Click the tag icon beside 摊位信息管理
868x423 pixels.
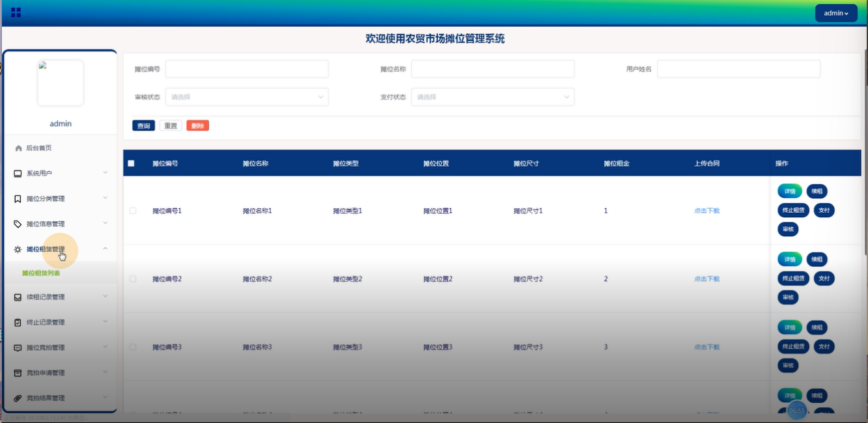(18, 224)
